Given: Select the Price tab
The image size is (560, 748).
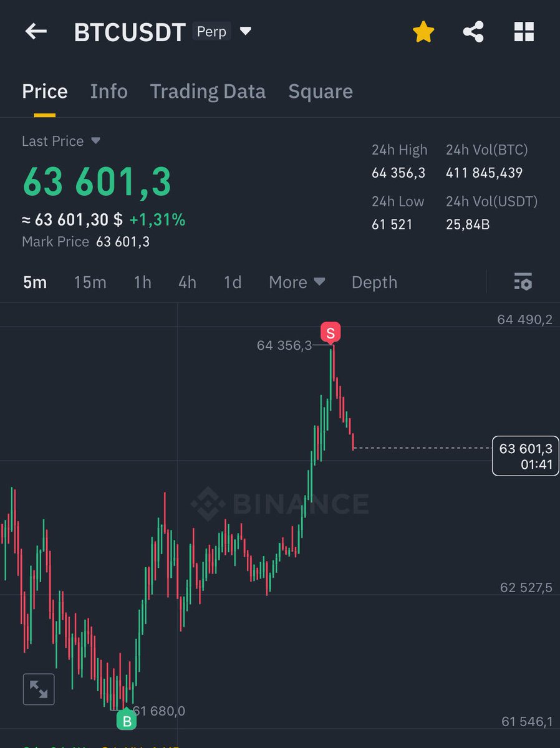Looking at the screenshot, I should 45,92.
